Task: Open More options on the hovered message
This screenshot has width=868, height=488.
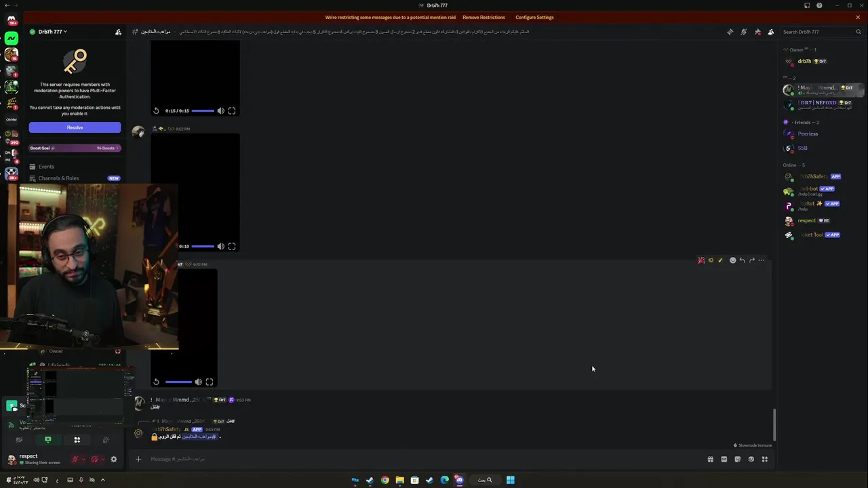Action: [x=762, y=260]
